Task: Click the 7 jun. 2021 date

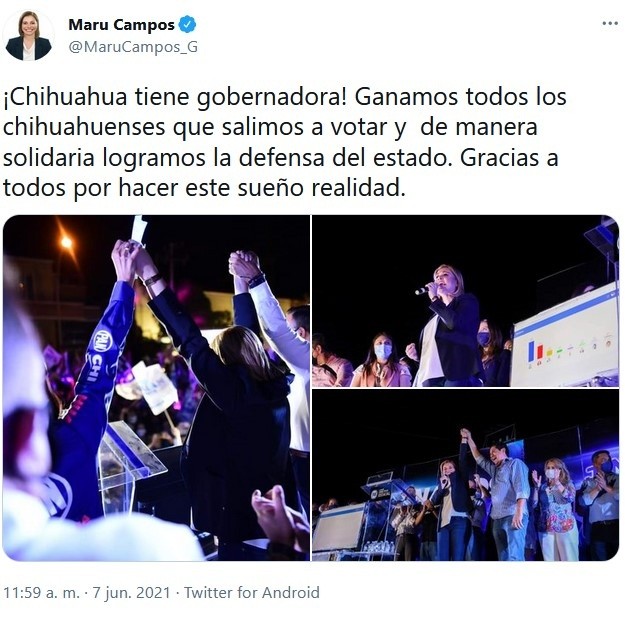Action: click(x=132, y=592)
